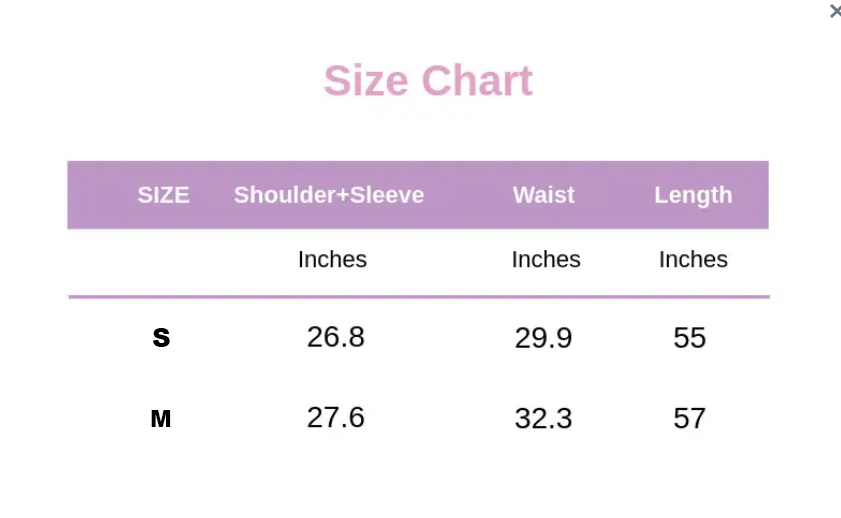
Task: Click the 27.6 shoulder+sleeve value
Action: coord(336,417)
